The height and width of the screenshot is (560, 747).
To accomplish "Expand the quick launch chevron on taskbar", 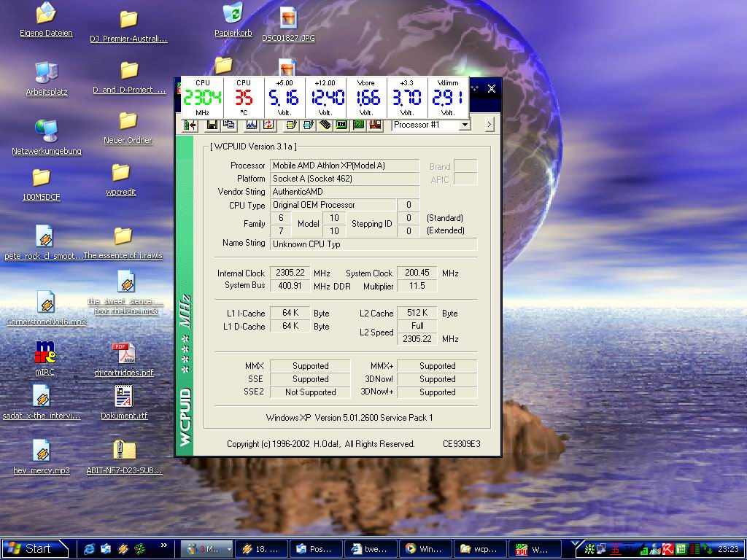I will point(164,546).
